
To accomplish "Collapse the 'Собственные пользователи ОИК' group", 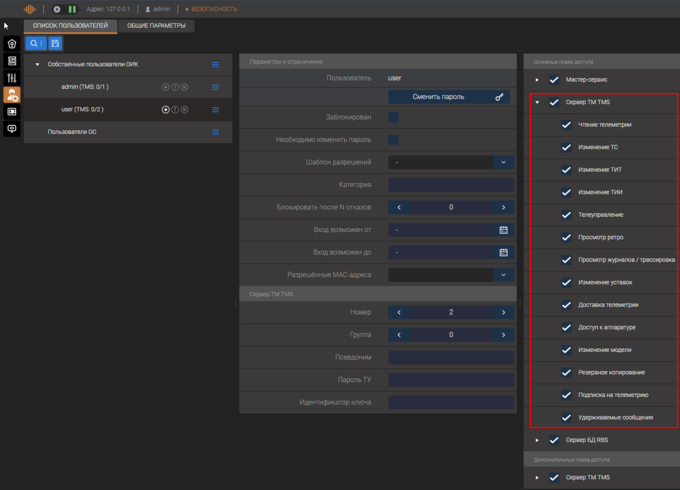I will pyautogui.click(x=38, y=65).
